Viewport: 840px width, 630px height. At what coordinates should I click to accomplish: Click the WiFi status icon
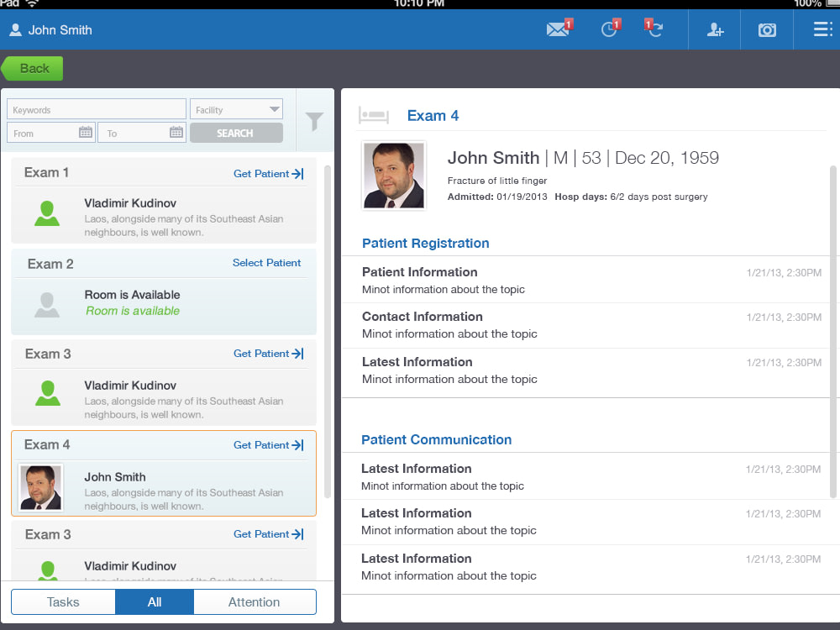[32, 3]
